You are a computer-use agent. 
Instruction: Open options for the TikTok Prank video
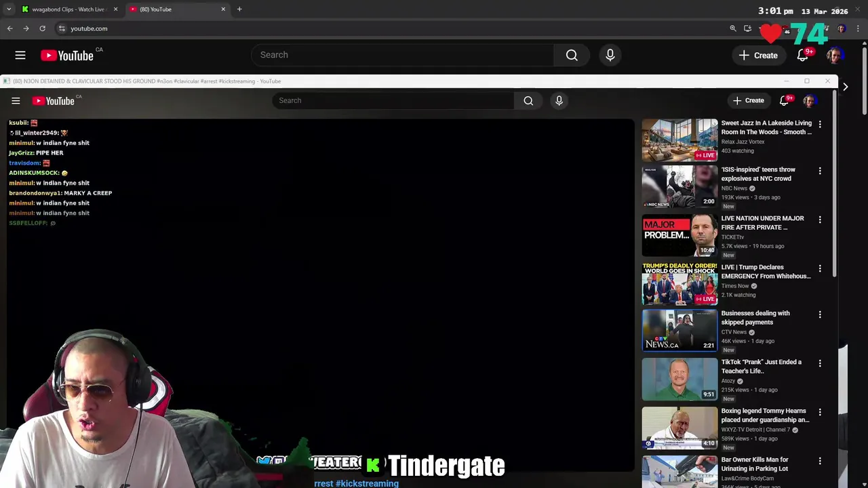pyautogui.click(x=820, y=363)
